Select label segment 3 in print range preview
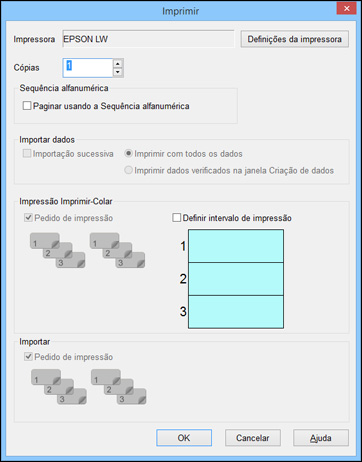Screen dimensions: 362x462 (x=236, y=312)
